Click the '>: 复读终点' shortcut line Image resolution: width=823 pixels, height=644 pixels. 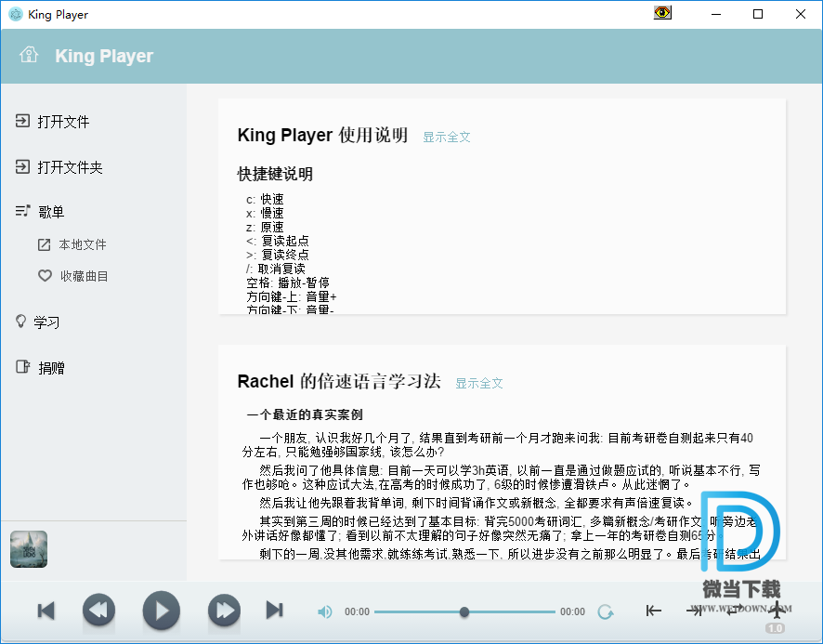[x=277, y=255]
